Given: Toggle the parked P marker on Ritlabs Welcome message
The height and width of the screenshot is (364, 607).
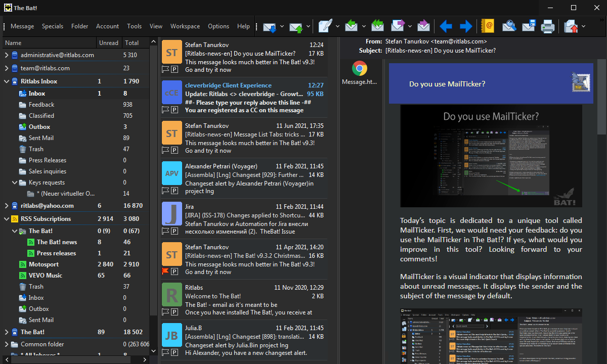Looking at the screenshot, I should [x=174, y=311].
